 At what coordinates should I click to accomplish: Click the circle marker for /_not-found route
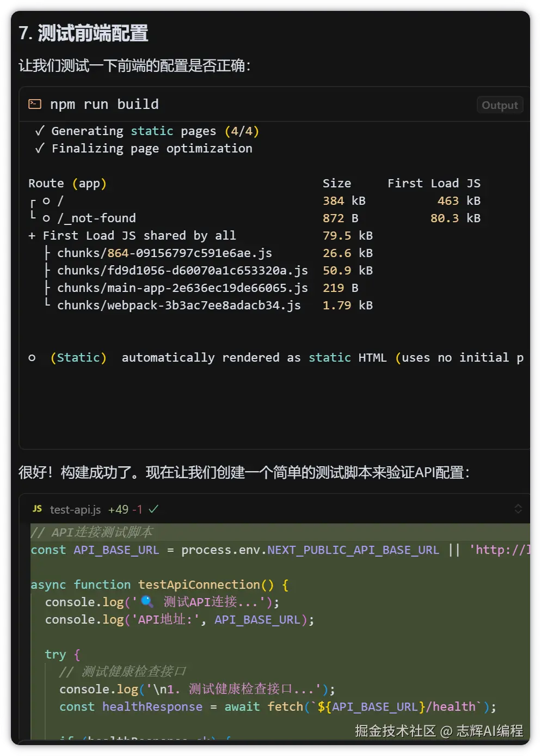point(47,218)
